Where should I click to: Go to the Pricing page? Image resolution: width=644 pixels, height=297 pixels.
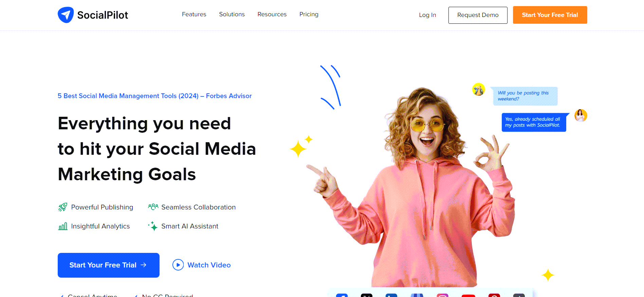[x=309, y=14]
